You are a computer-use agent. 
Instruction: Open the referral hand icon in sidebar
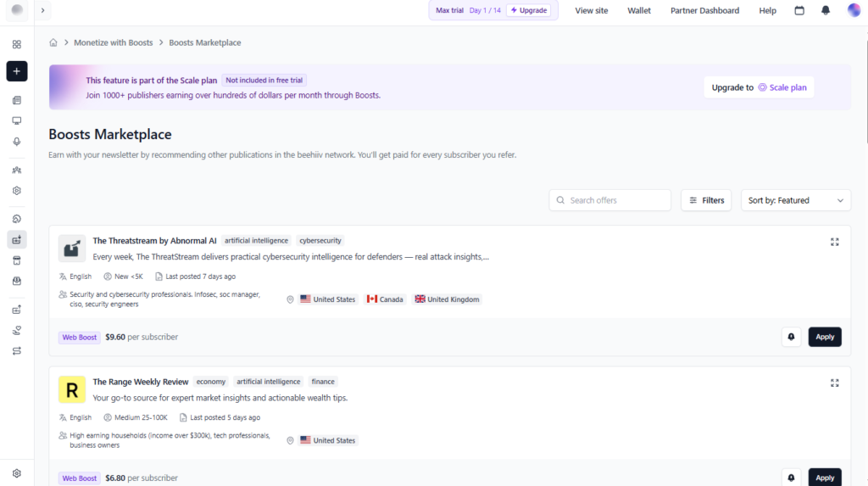point(17,330)
